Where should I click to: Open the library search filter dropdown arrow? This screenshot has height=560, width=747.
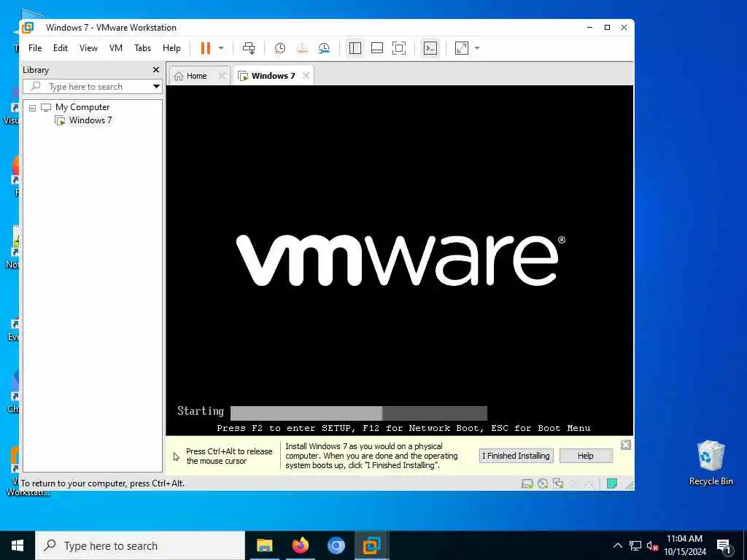pyautogui.click(x=156, y=87)
